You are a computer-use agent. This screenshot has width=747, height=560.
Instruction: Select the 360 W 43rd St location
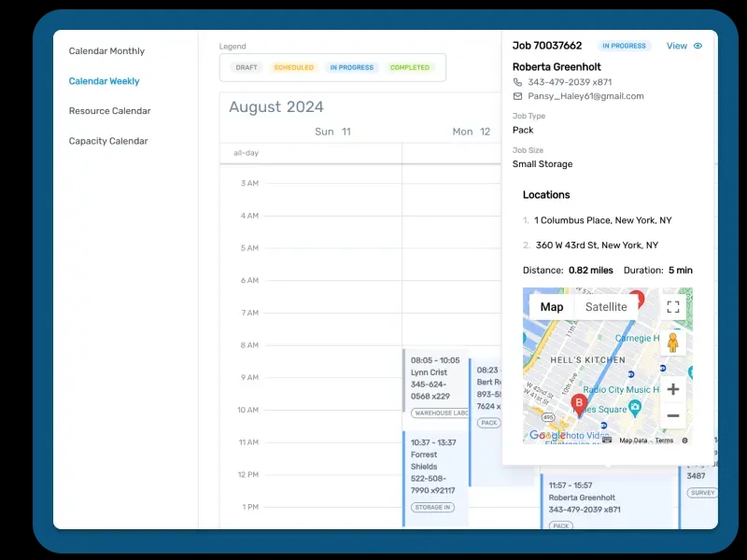597,245
